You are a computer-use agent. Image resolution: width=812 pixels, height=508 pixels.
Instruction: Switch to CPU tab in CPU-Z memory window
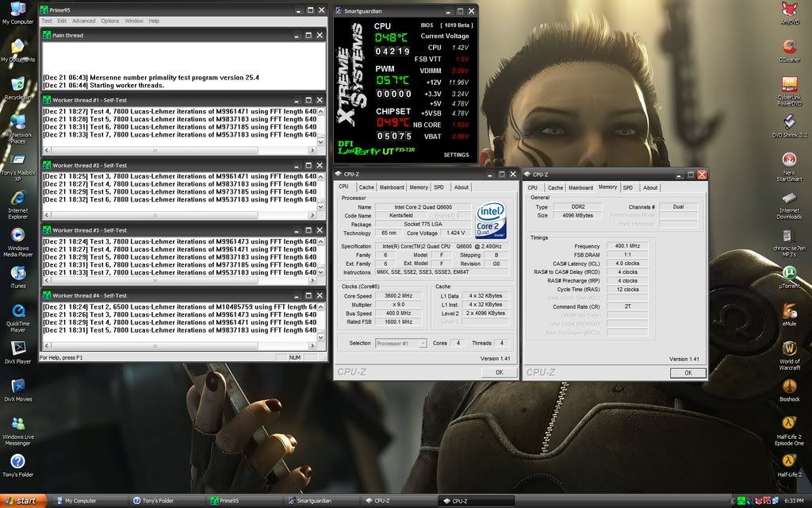click(533, 187)
